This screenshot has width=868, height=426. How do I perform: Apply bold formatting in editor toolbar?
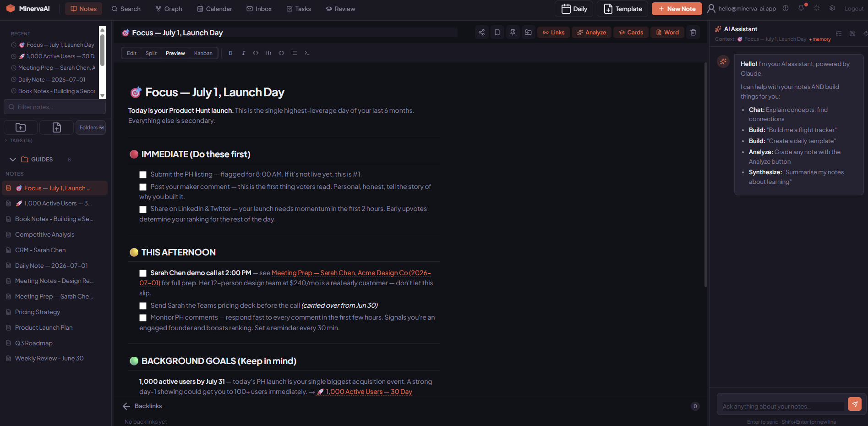tap(230, 53)
